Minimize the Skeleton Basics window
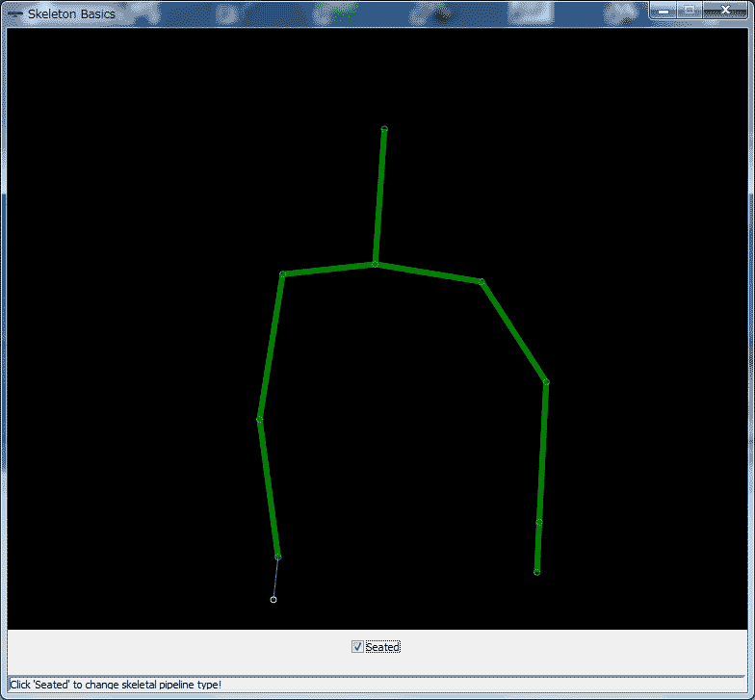The image size is (755, 700). [x=664, y=10]
